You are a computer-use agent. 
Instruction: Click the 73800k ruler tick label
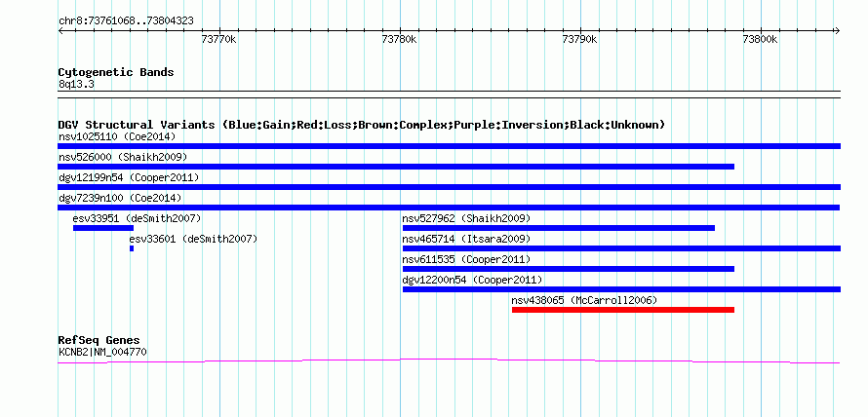coord(760,40)
